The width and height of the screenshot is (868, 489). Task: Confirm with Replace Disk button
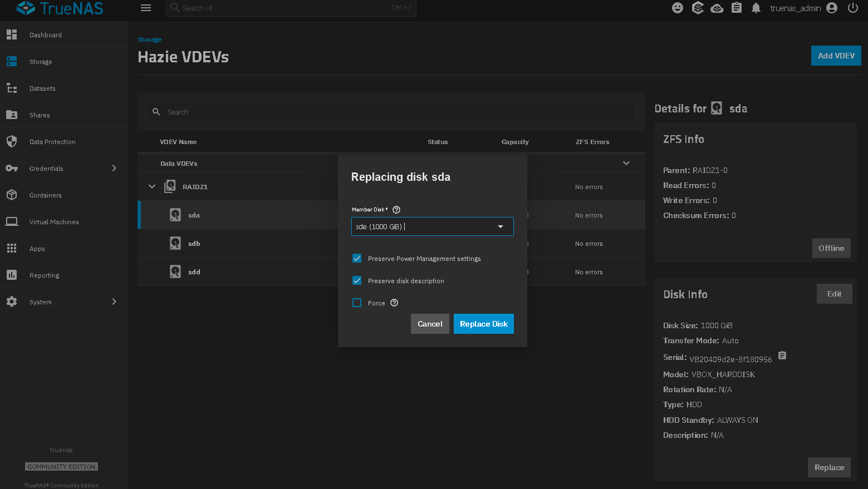coord(484,324)
